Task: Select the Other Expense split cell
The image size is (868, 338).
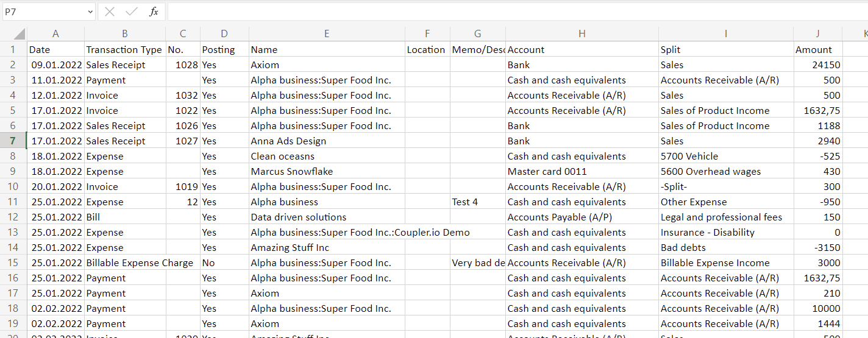Action: click(x=726, y=202)
